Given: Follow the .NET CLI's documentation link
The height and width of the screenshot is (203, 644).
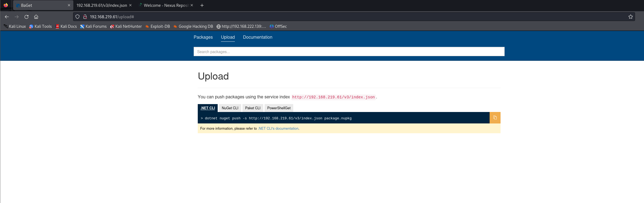Looking at the screenshot, I should click(278, 128).
